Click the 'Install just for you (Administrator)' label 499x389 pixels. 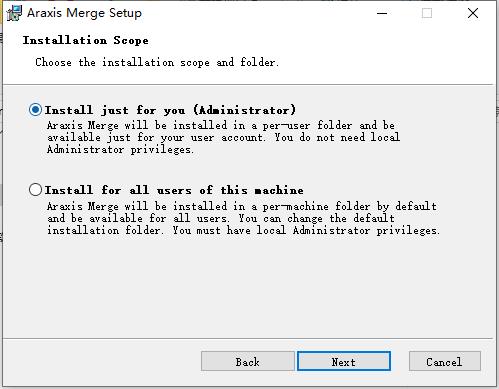(170, 110)
